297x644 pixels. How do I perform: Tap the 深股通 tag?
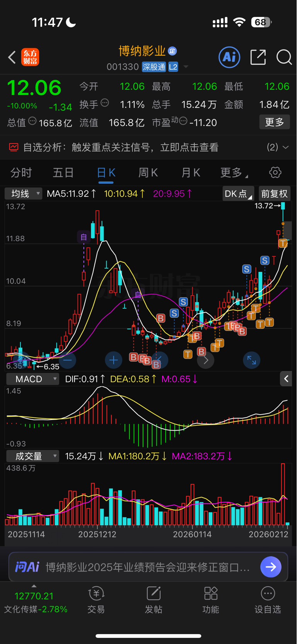point(154,67)
